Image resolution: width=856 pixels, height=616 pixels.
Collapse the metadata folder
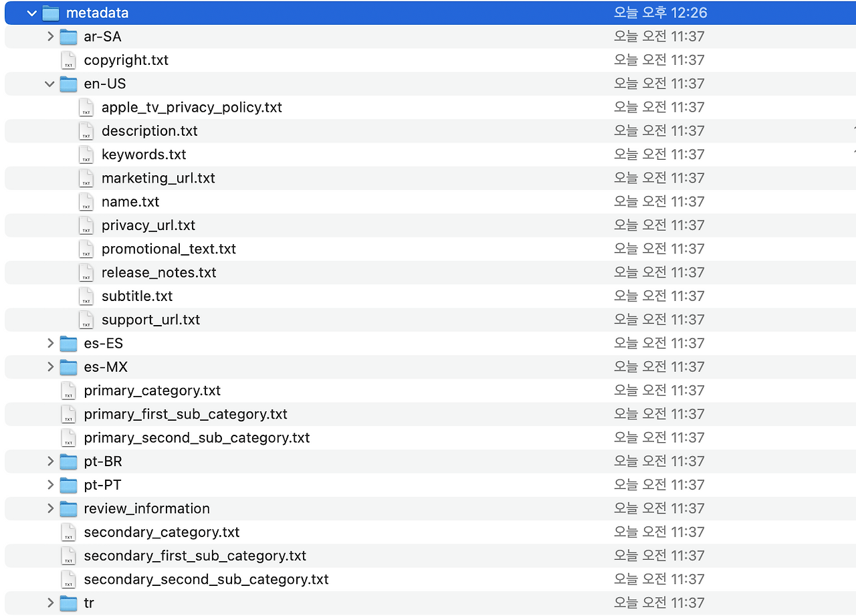click(31, 13)
